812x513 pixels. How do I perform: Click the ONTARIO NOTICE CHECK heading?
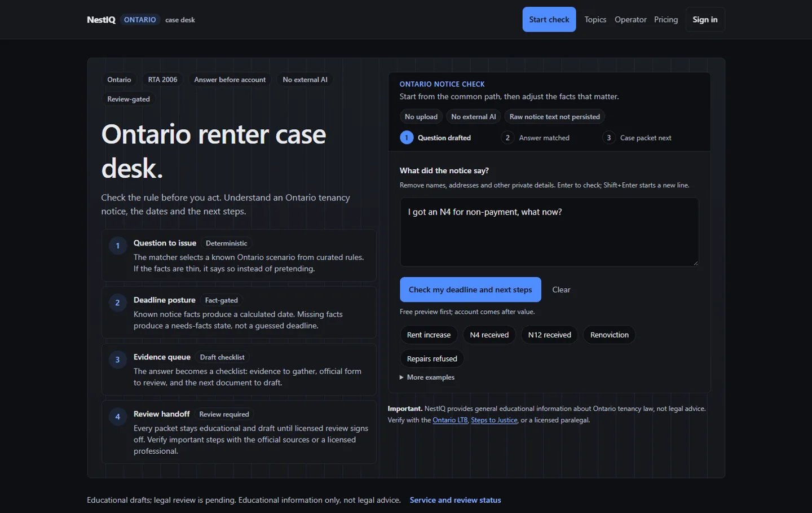click(442, 84)
